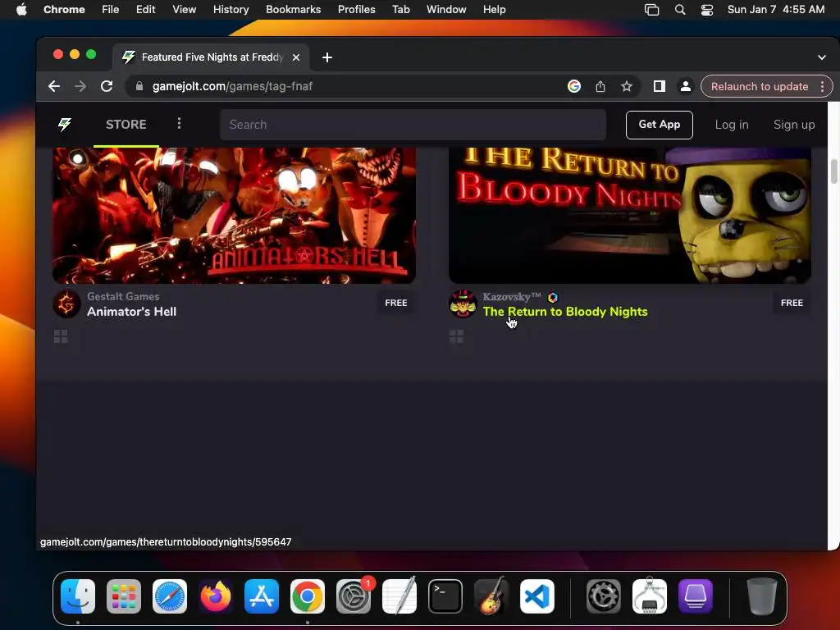Click the Game Jolt lightning logo
Viewport: 840px width, 630px height.
point(65,125)
